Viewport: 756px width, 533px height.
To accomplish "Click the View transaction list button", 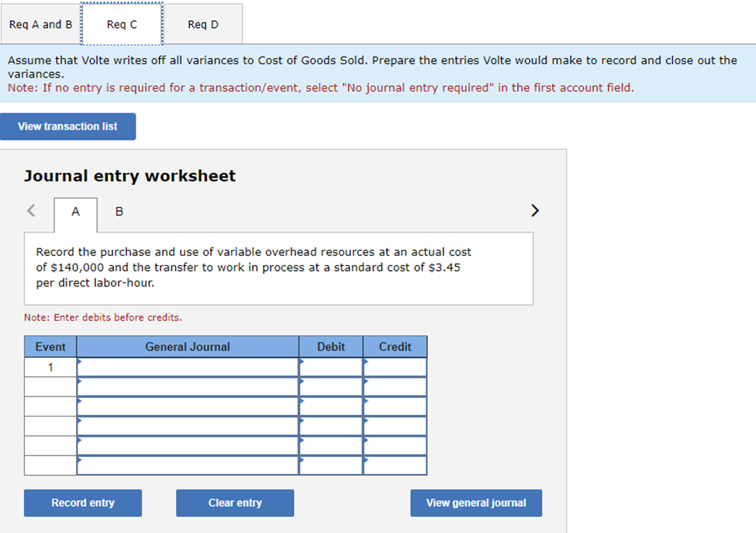I will [68, 126].
